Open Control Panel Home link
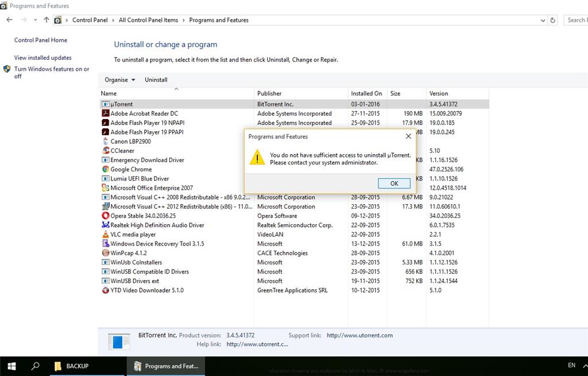This screenshot has height=376, width=588. (x=41, y=40)
